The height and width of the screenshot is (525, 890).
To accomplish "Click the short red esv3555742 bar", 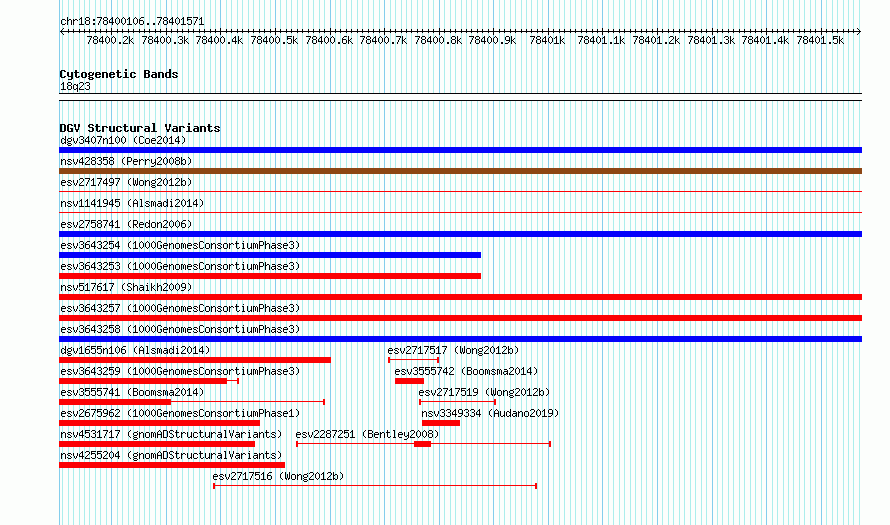I will tap(409, 381).
